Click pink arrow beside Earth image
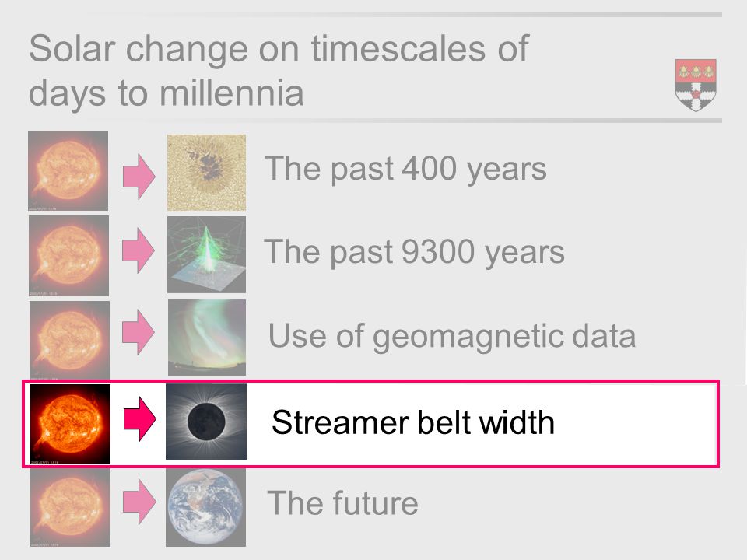The height and width of the screenshot is (560, 747). pyautogui.click(x=139, y=502)
